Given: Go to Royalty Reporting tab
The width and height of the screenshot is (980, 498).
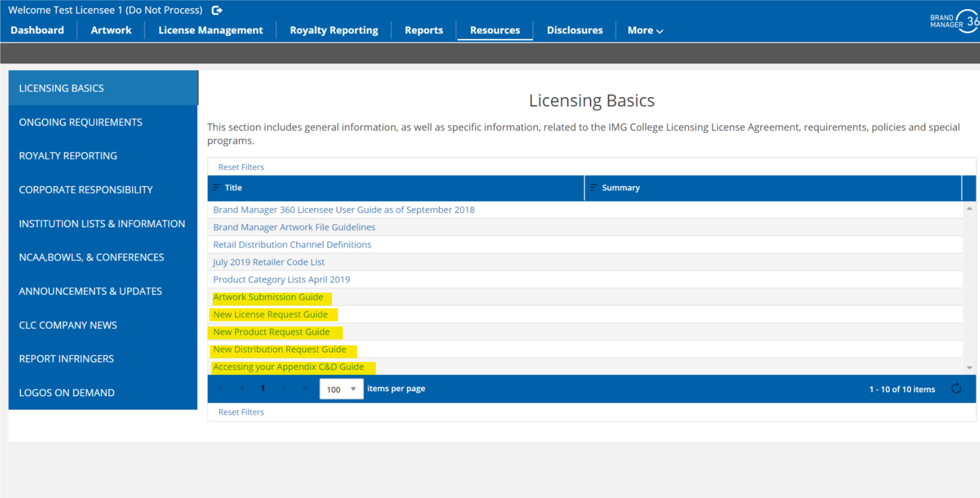Looking at the screenshot, I should click(334, 30).
